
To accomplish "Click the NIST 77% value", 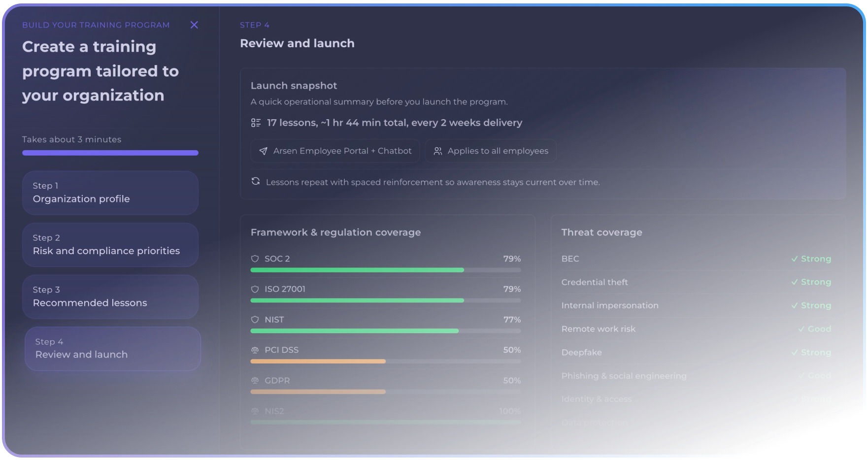I will pyautogui.click(x=512, y=320).
